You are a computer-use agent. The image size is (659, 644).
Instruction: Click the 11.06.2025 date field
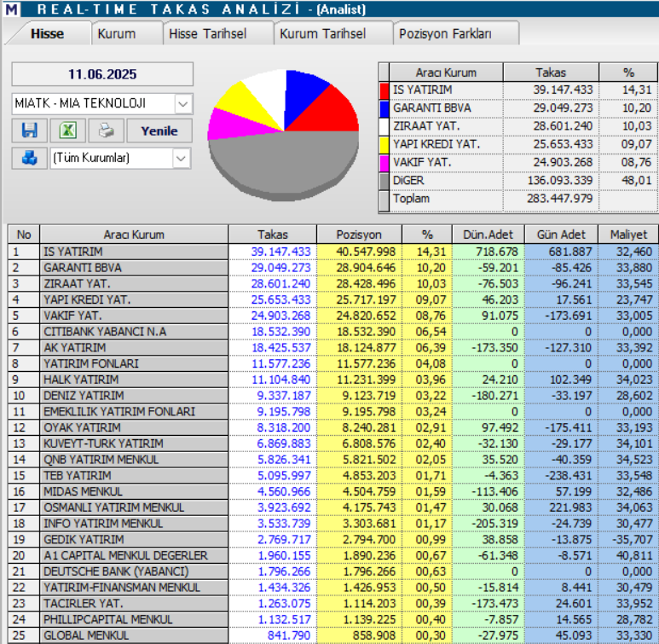pos(102,74)
